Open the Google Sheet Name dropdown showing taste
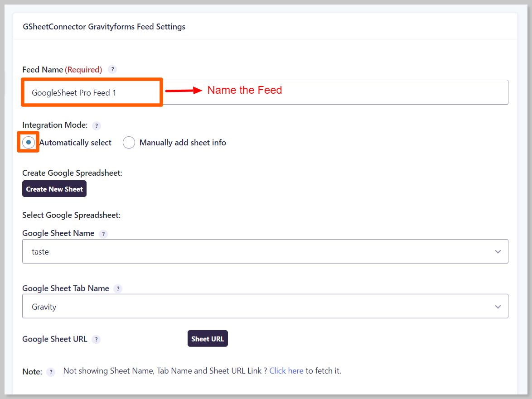Viewport: 532px width, 399px height. [x=265, y=251]
